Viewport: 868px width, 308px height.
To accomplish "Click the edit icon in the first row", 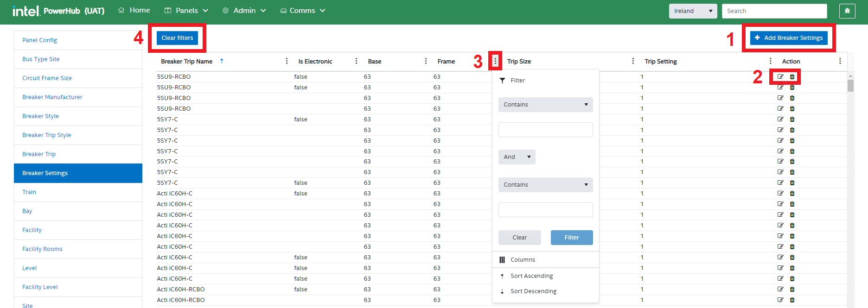I will point(780,77).
